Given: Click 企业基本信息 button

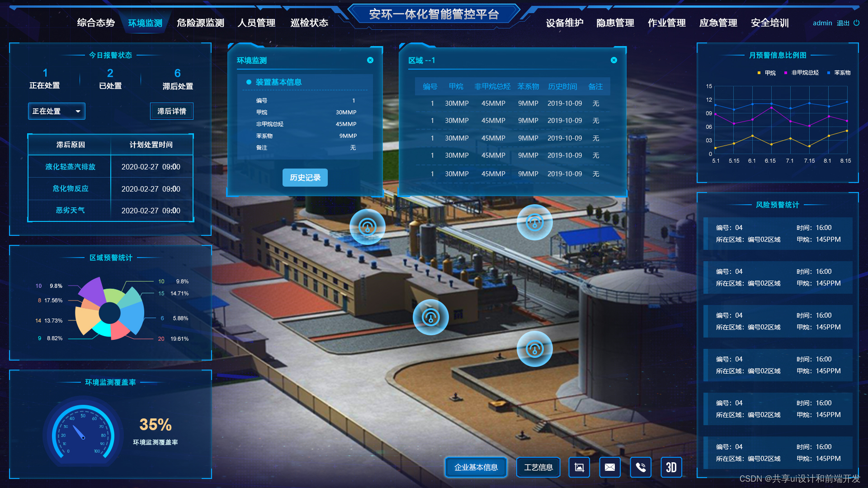Looking at the screenshot, I should coord(476,467).
